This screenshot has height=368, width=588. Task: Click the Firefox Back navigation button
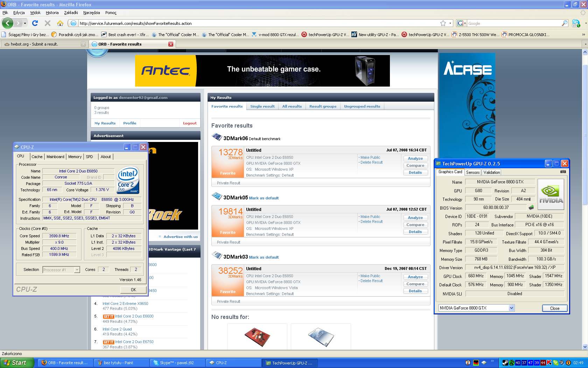coord(7,23)
